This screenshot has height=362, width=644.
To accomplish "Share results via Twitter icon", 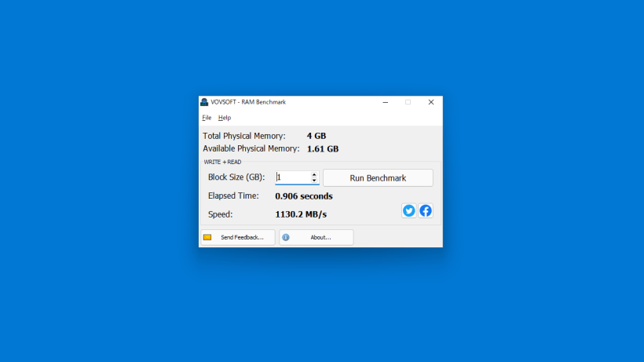I will pyautogui.click(x=408, y=210).
